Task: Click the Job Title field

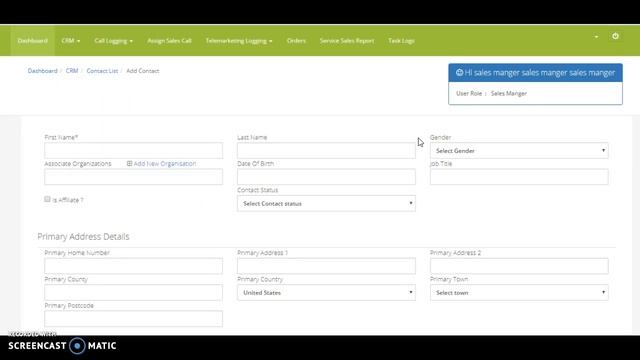Action: 519,177
